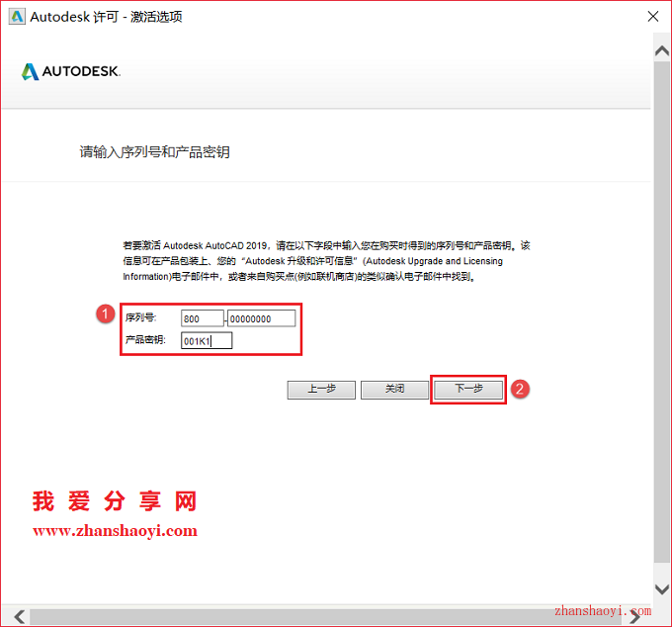The image size is (672, 627).
Task: Click the 下一步 (Next) button
Action: pos(468,390)
